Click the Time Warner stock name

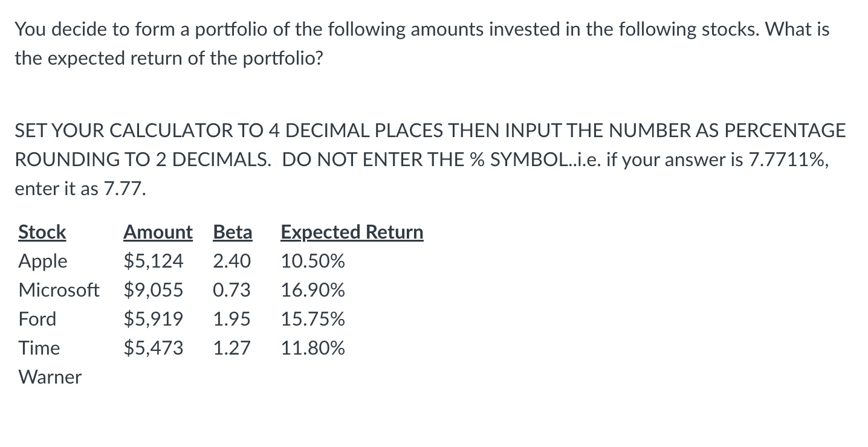pyautogui.click(x=50, y=362)
